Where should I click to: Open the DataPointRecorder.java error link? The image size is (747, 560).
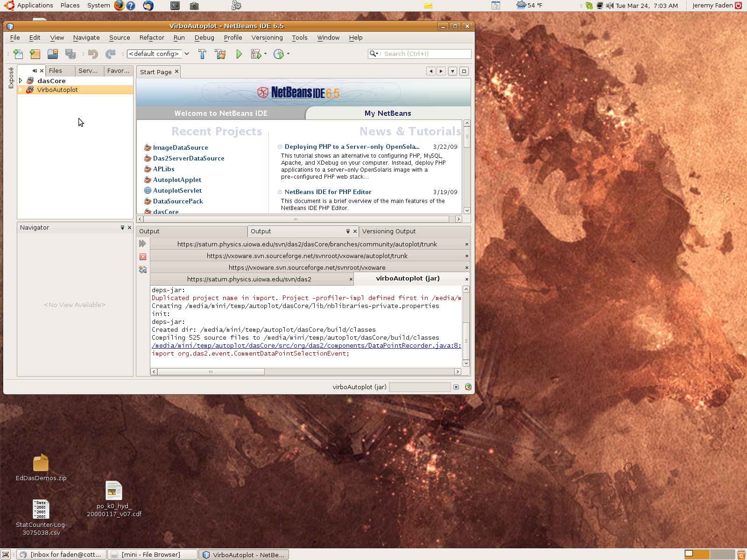click(x=305, y=346)
